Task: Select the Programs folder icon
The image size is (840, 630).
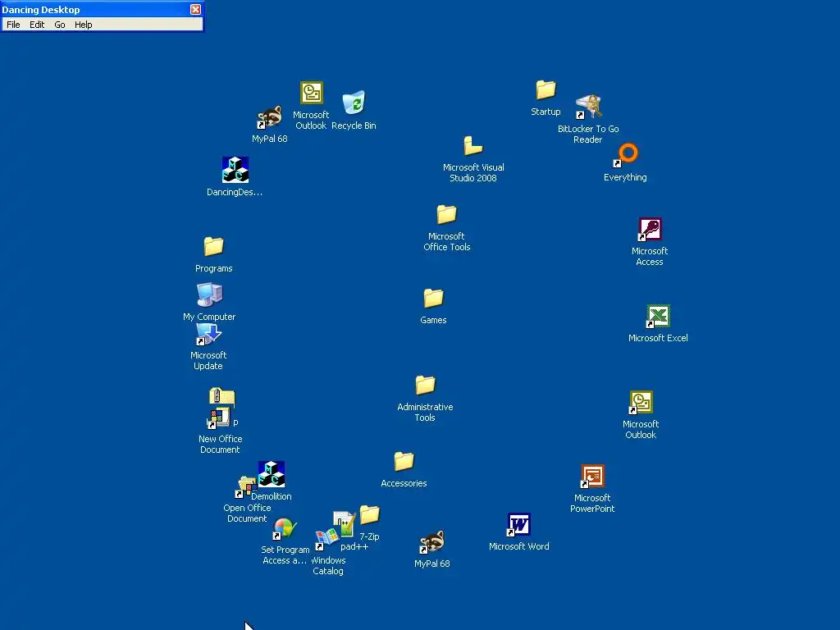Action: coord(213,246)
